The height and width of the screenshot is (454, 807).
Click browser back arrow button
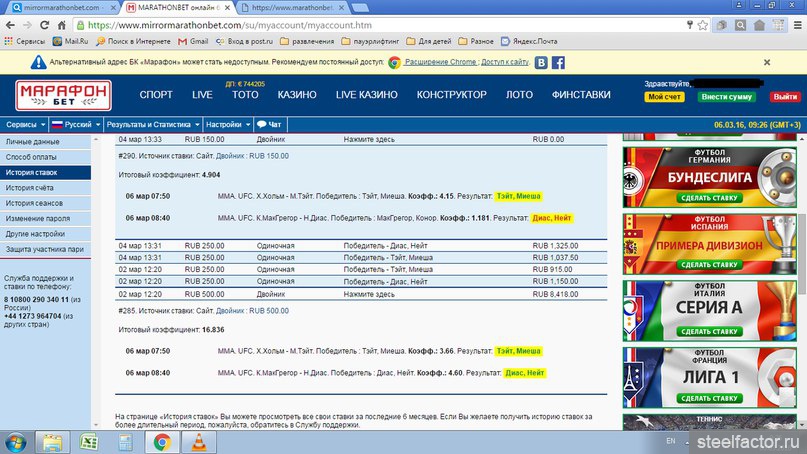[11, 24]
